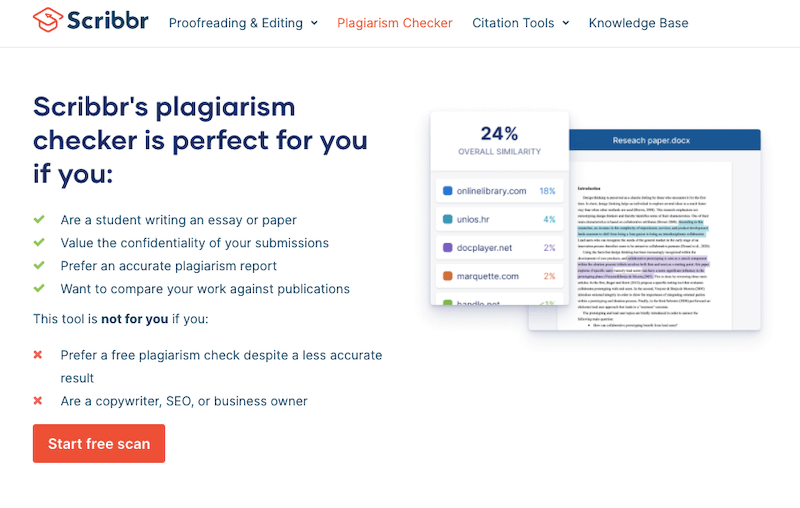Click the blue swatch next to onlinelibrary.com
The image size is (800, 508).
coord(447,191)
